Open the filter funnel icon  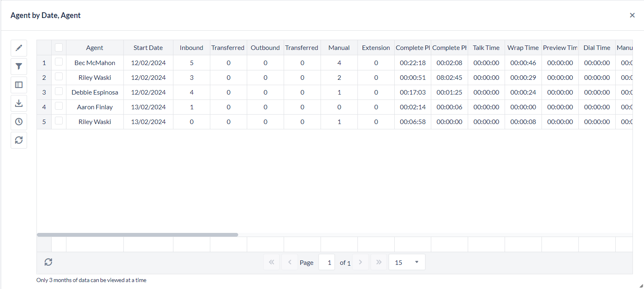pyautogui.click(x=19, y=66)
